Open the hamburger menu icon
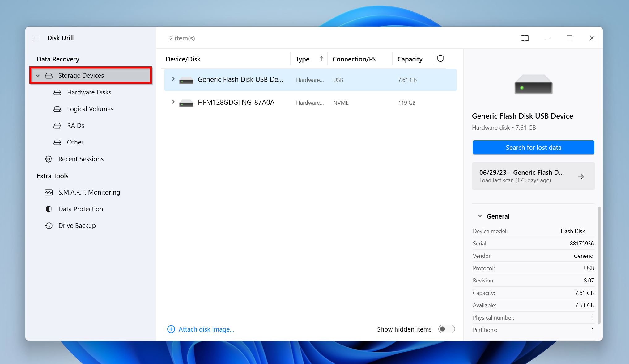The height and width of the screenshot is (364, 629). (36, 38)
